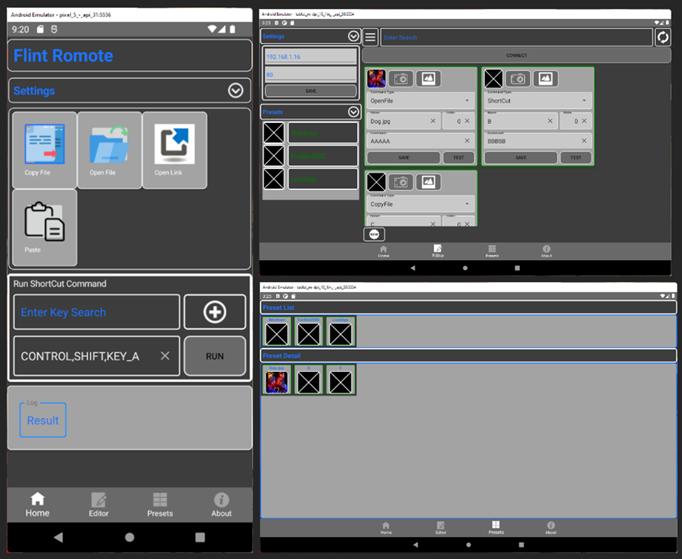Open Editor tab in presets tablet
682x559 pixels.
pos(441,528)
